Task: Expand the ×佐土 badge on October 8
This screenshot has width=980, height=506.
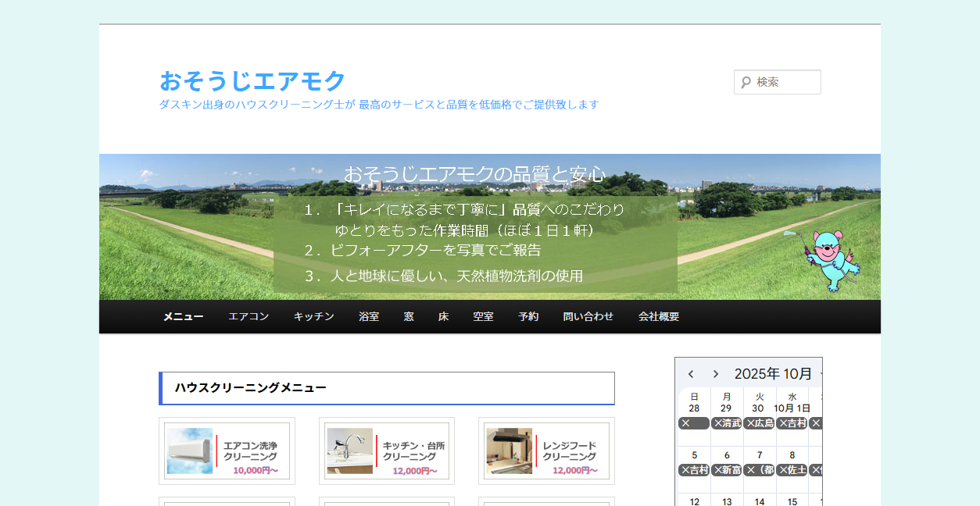Action: 792,470
